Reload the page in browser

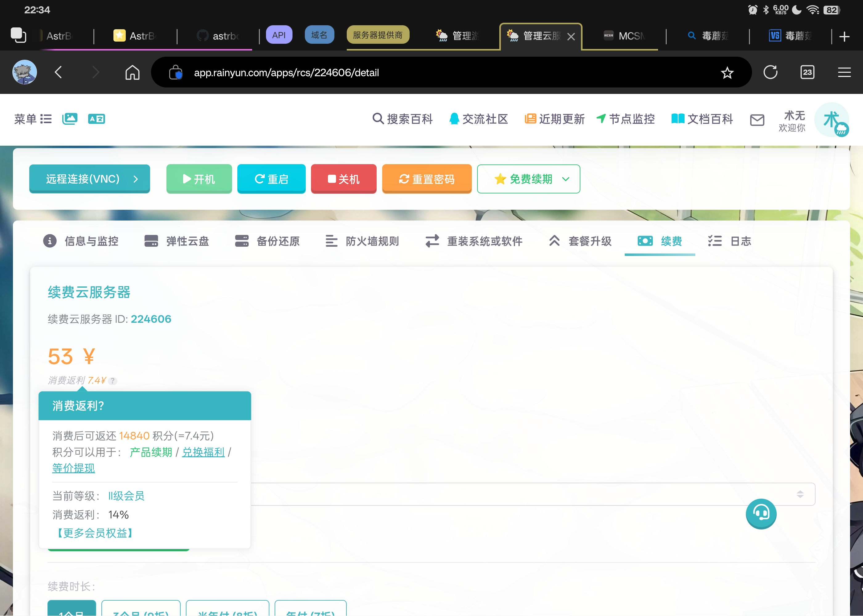tap(770, 72)
